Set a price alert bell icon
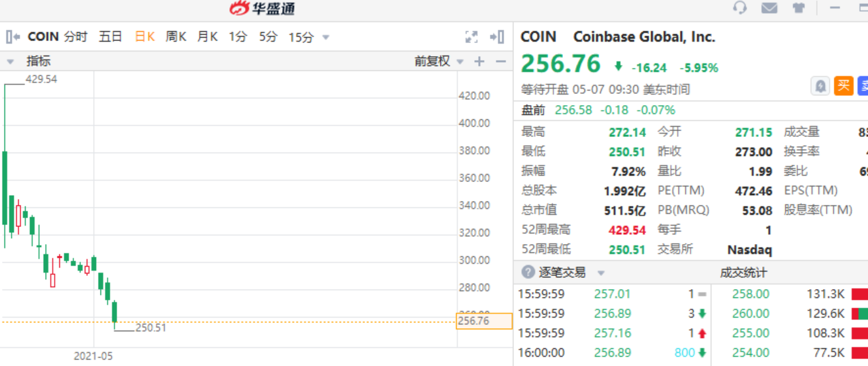 coord(820,85)
